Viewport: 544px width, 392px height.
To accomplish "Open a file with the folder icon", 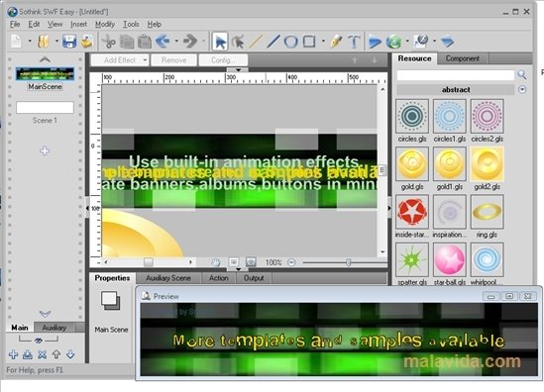I will tap(44, 42).
